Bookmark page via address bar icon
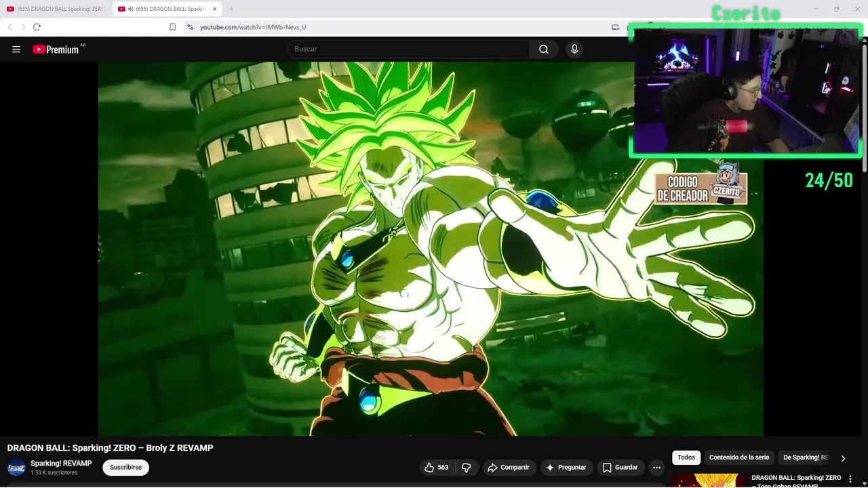The width and height of the screenshot is (868, 488). (x=172, y=27)
